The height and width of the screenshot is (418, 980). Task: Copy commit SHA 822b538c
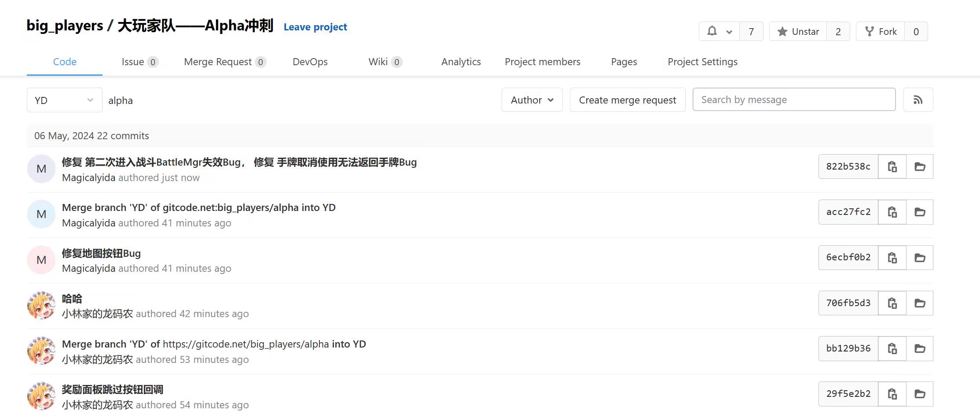coord(892,166)
